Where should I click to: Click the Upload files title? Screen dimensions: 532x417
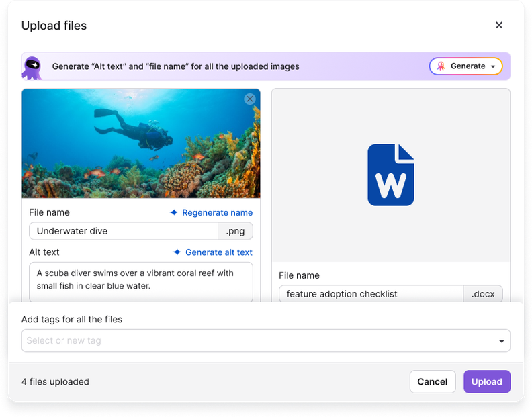(x=54, y=26)
